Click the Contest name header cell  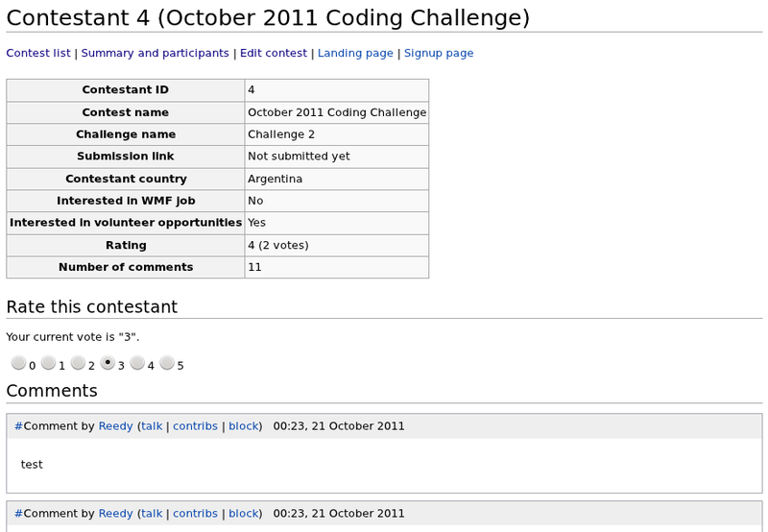[x=126, y=112]
